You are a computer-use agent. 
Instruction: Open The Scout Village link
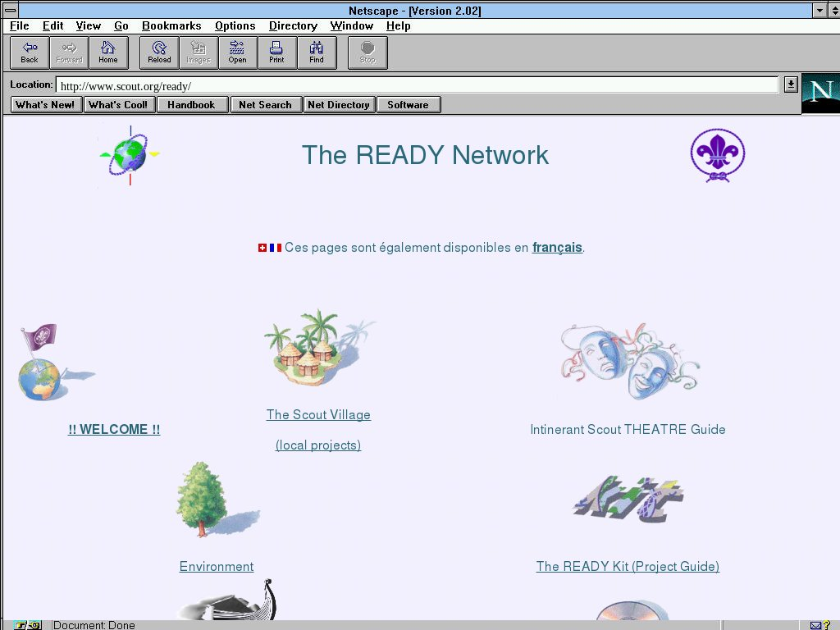coord(318,415)
